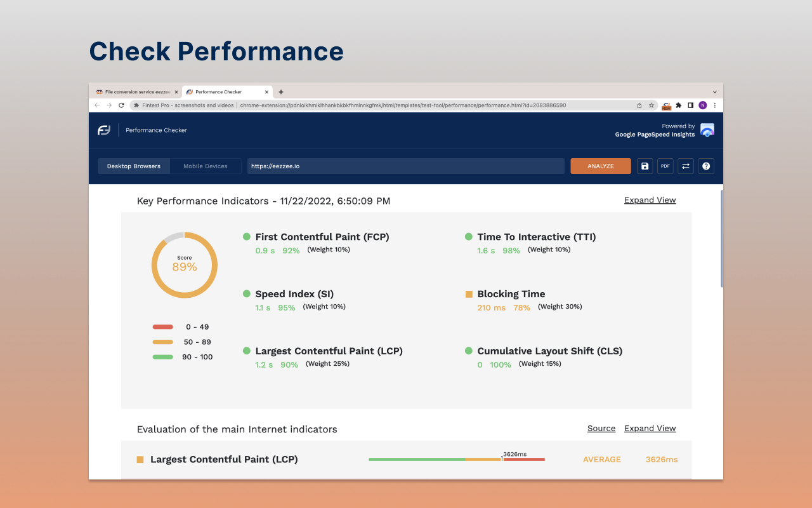
Task: Click the browser address bar URL
Action: point(403,105)
